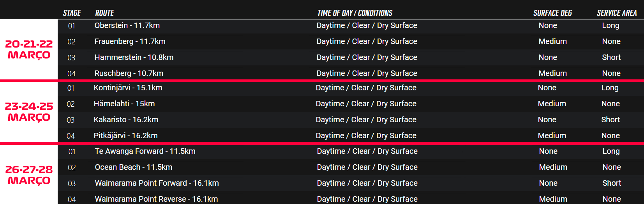Select the 23-24-25 MARÇO date block
The height and width of the screenshot is (204, 644).
tap(29, 112)
